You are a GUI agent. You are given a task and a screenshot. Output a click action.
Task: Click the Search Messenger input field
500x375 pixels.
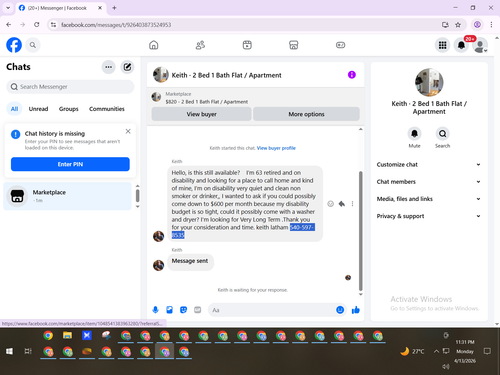[x=70, y=87]
